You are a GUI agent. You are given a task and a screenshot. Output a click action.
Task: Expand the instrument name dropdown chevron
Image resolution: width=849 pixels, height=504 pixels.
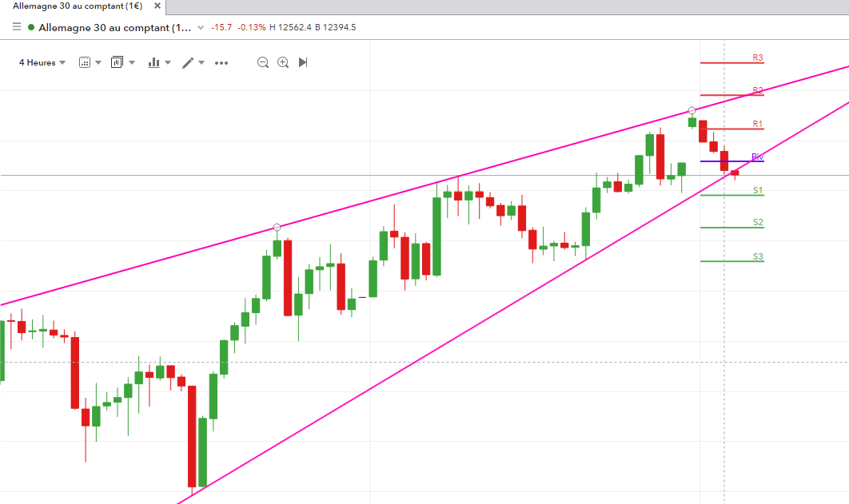coord(201,27)
